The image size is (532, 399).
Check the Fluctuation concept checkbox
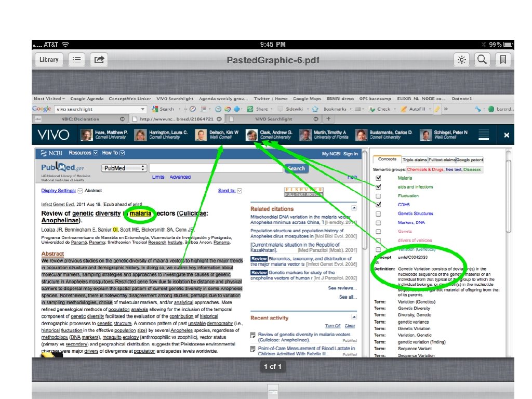[x=378, y=196]
